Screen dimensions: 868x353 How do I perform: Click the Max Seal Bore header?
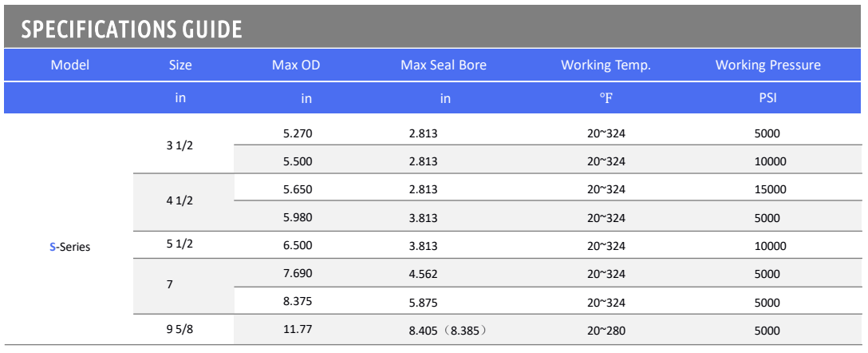click(x=444, y=65)
